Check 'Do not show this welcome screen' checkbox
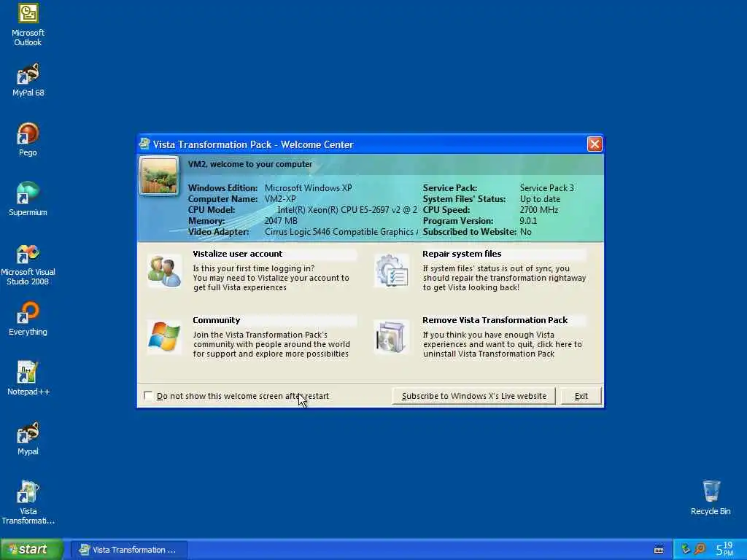 tap(148, 396)
